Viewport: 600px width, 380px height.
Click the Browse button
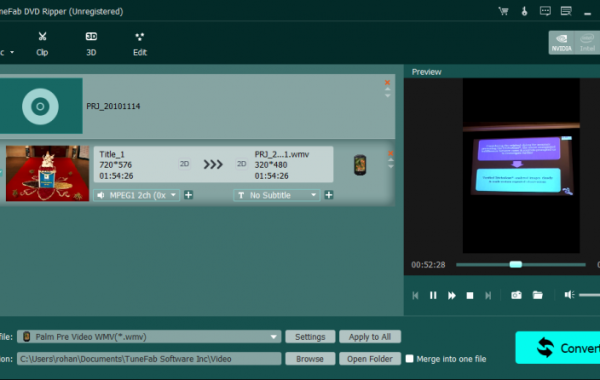[310, 359]
